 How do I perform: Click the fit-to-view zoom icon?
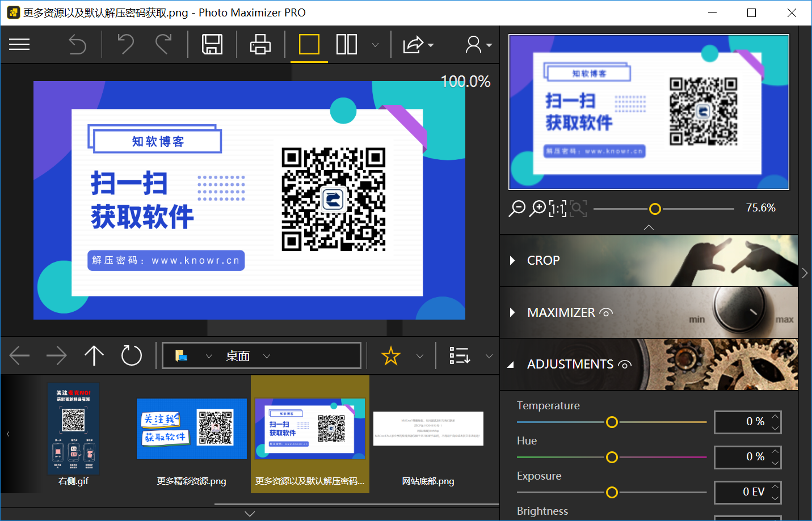click(x=578, y=209)
